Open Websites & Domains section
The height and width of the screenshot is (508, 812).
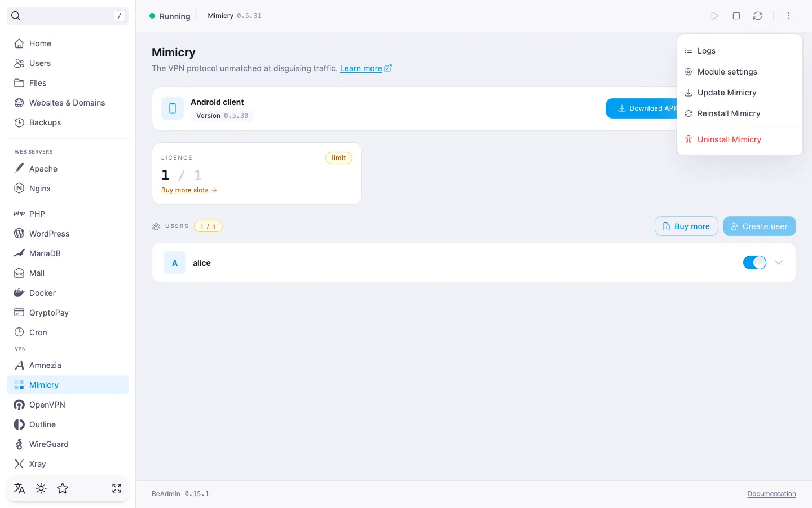68,103
